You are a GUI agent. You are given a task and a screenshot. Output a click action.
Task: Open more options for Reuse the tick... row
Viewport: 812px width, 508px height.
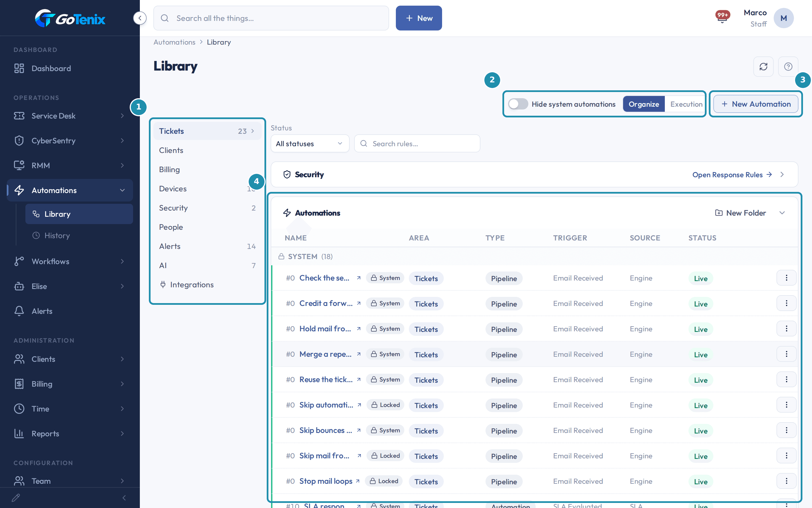coord(786,380)
